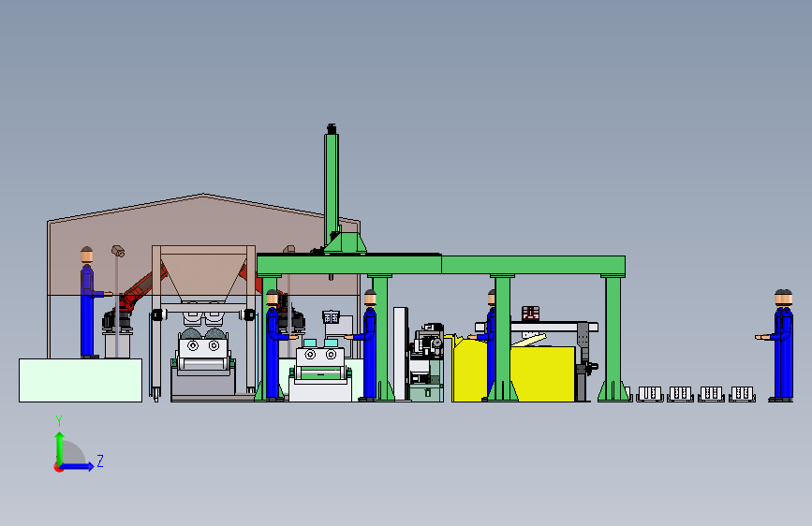Select the rightmost green gantry leg
This screenshot has height=526, width=812.
(613, 339)
